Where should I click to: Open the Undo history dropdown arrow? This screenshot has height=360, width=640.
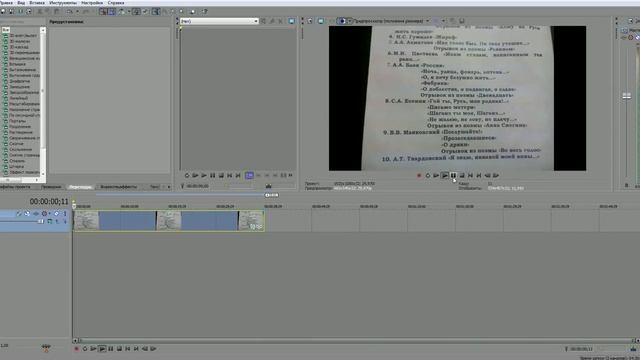77,12
